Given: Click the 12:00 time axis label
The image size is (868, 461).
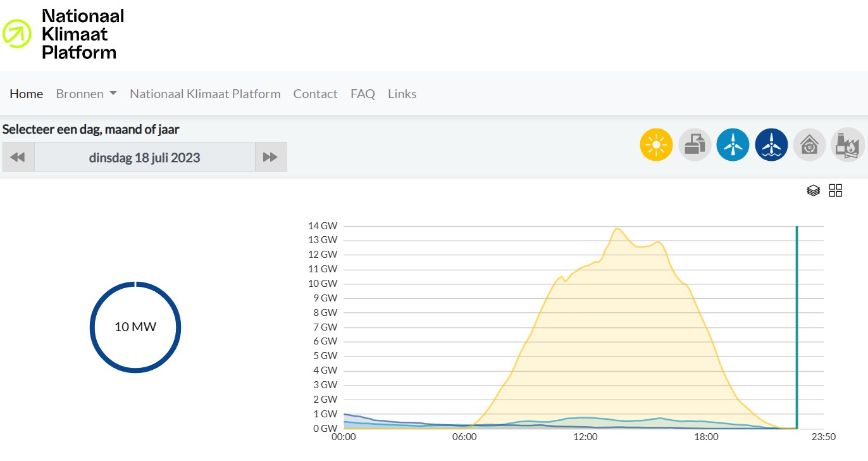Looking at the screenshot, I should click(x=585, y=436).
